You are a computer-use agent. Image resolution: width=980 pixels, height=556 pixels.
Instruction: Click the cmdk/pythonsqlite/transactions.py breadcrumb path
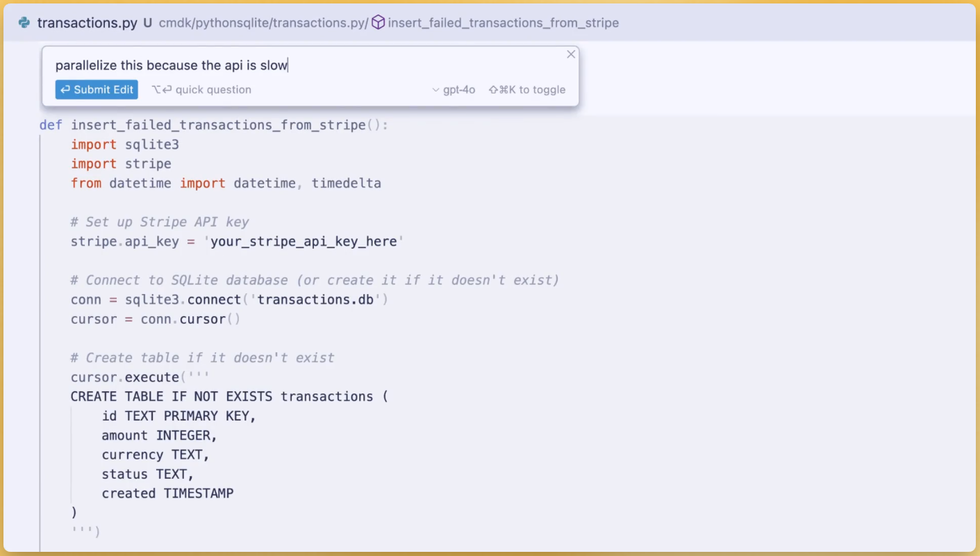(x=263, y=23)
